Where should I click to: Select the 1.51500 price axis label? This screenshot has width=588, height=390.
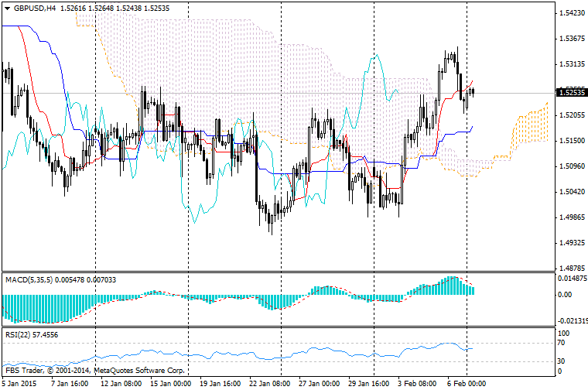tap(569, 141)
